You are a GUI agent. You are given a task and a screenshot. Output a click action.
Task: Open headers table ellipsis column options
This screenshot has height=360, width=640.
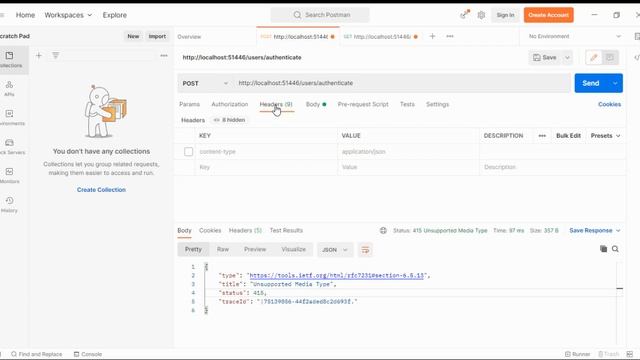click(x=542, y=136)
